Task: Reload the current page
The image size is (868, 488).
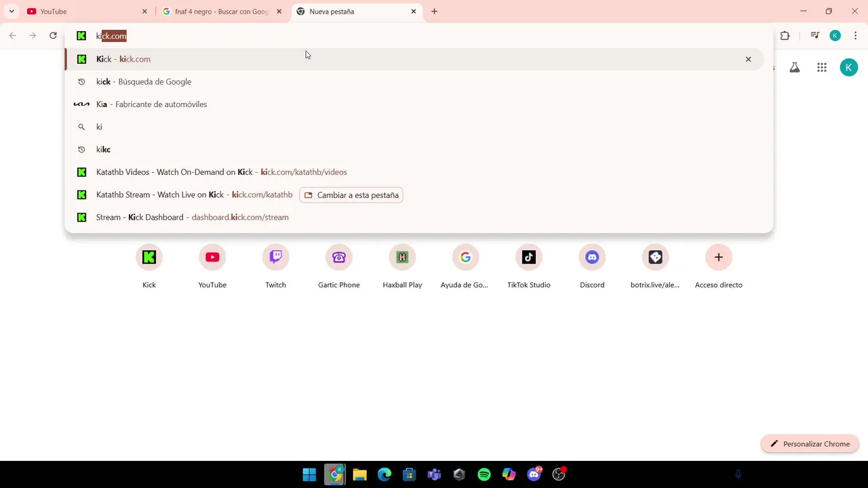Action: (53, 36)
